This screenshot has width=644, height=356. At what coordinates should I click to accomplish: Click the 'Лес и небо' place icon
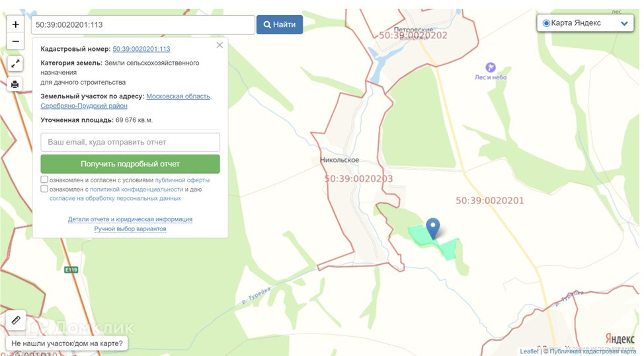point(491,67)
